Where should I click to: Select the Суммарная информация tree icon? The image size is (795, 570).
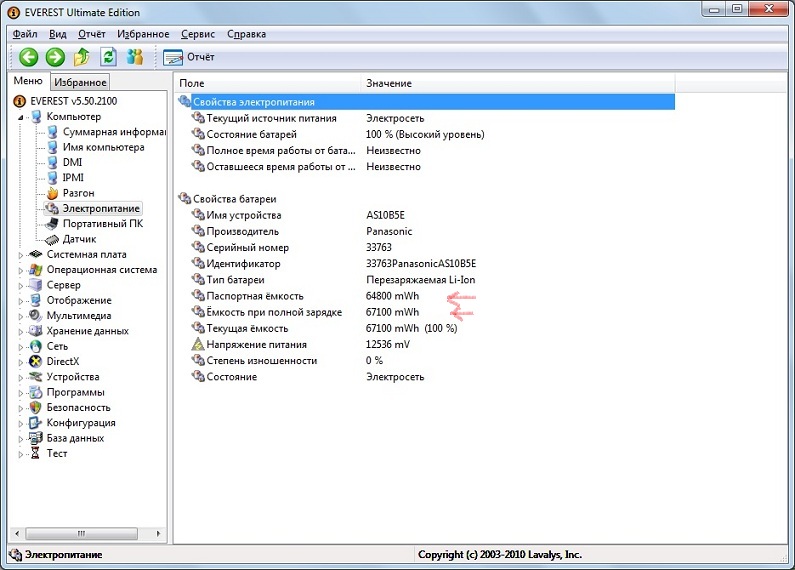[x=52, y=132]
